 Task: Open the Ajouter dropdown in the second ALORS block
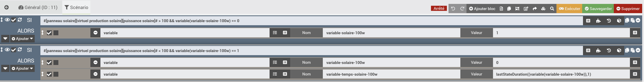(x=22, y=68)
